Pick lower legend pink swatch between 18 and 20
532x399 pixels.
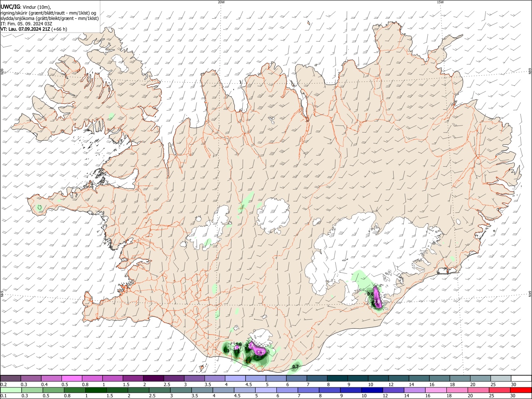coord(456,390)
